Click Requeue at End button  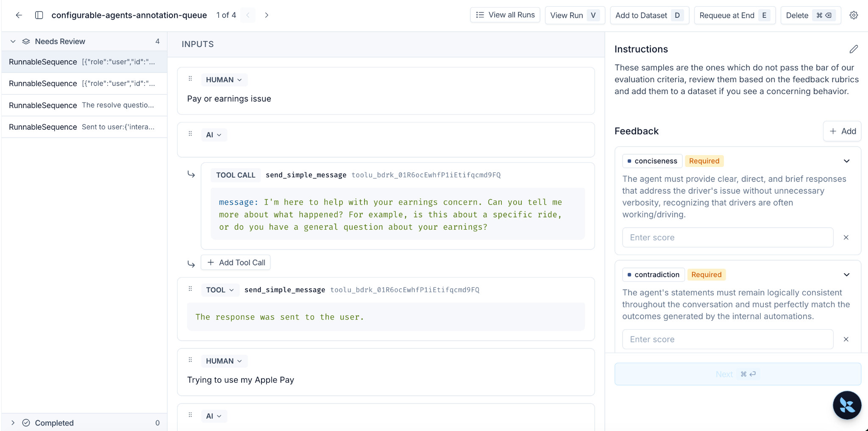click(x=734, y=15)
